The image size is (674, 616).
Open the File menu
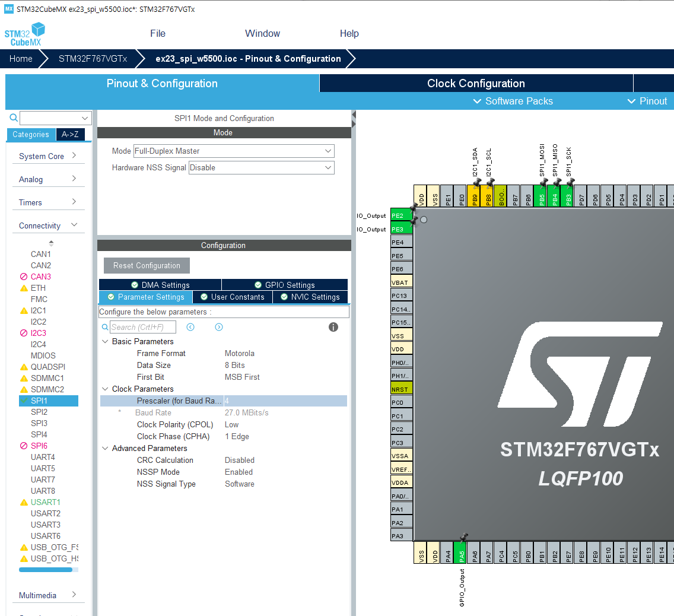pyautogui.click(x=158, y=33)
